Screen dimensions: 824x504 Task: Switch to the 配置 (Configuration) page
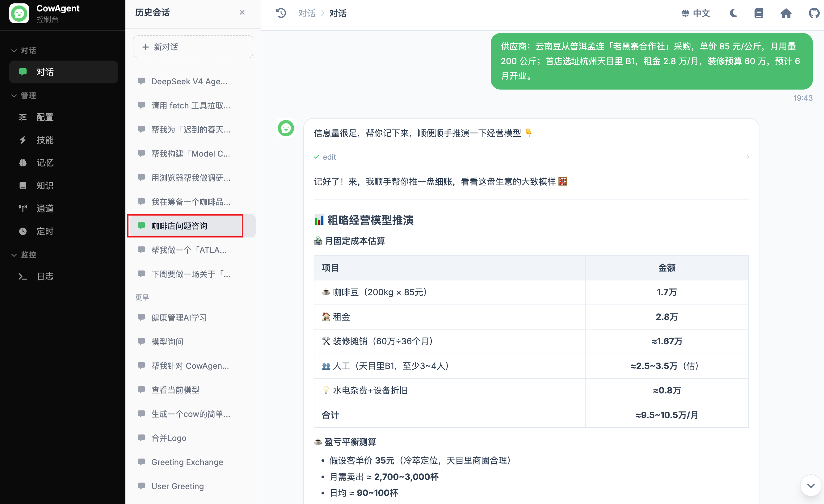(44, 117)
